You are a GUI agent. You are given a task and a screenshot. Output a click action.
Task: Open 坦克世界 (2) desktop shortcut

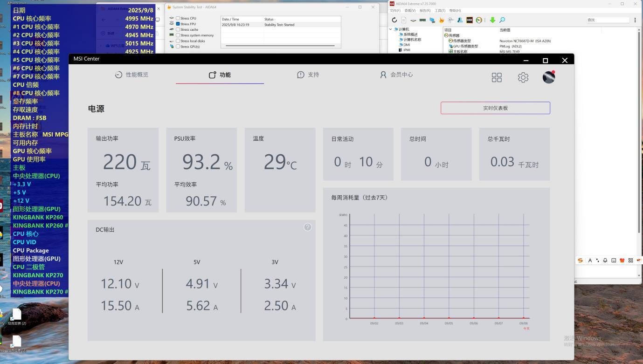[x=17, y=316]
